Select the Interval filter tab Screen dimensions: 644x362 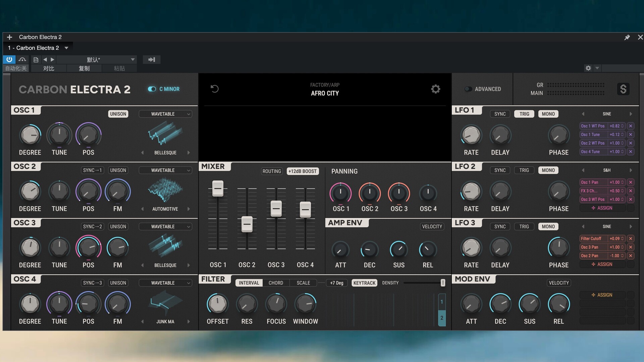249,283
